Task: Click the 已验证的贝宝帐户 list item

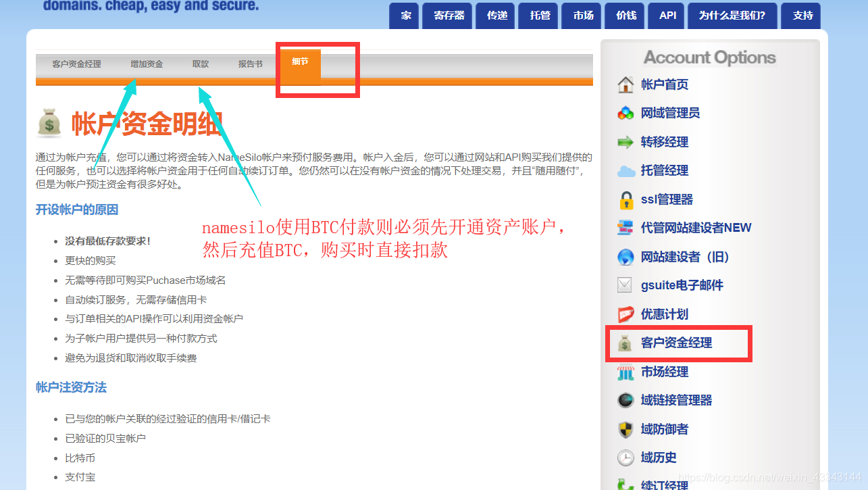Action: pos(105,438)
